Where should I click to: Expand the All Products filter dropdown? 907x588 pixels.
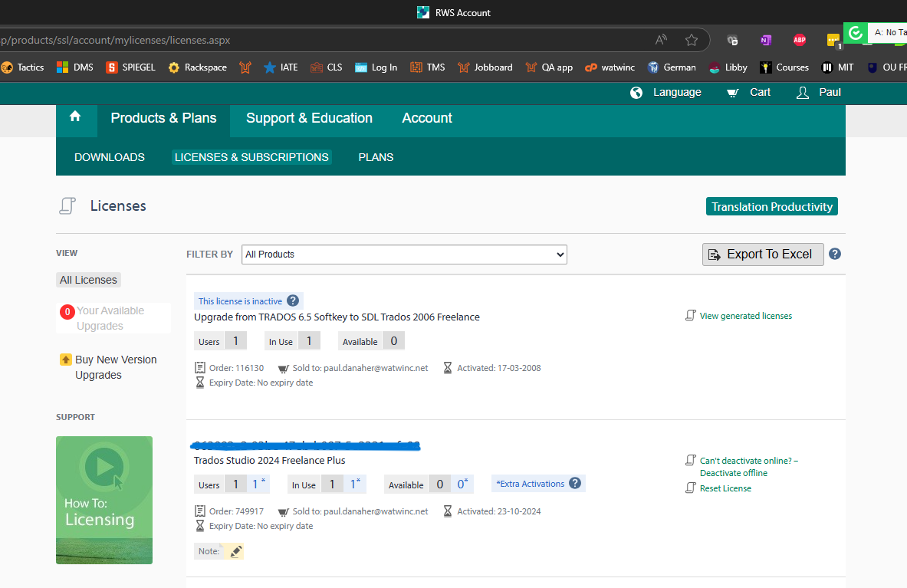(404, 255)
